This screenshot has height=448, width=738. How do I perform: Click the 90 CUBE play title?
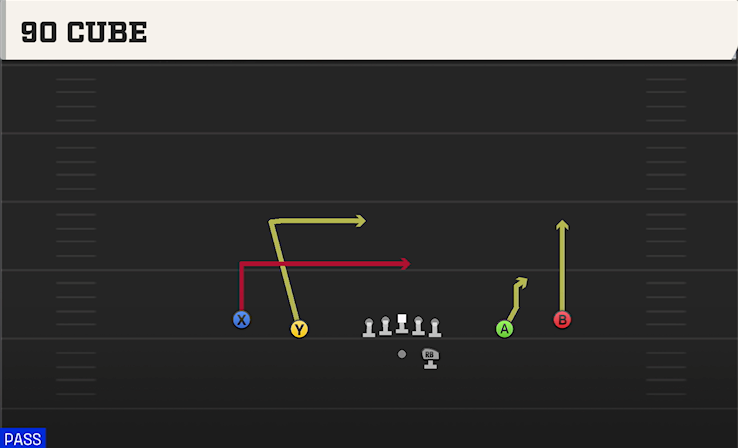point(84,32)
